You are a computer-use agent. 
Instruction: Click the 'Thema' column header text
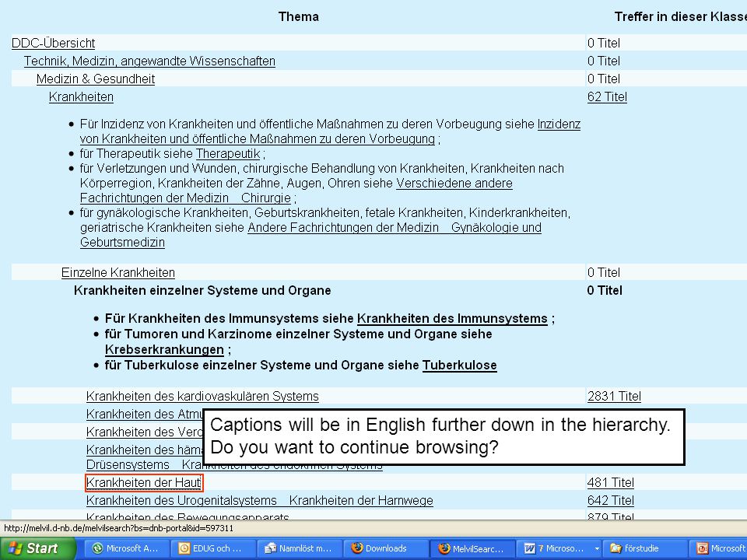pyautogui.click(x=299, y=16)
